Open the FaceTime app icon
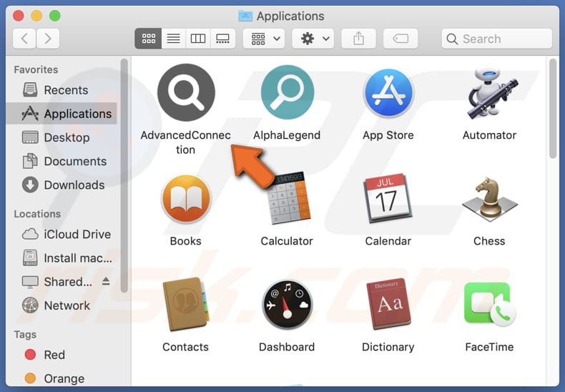565x392 pixels. (x=490, y=305)
